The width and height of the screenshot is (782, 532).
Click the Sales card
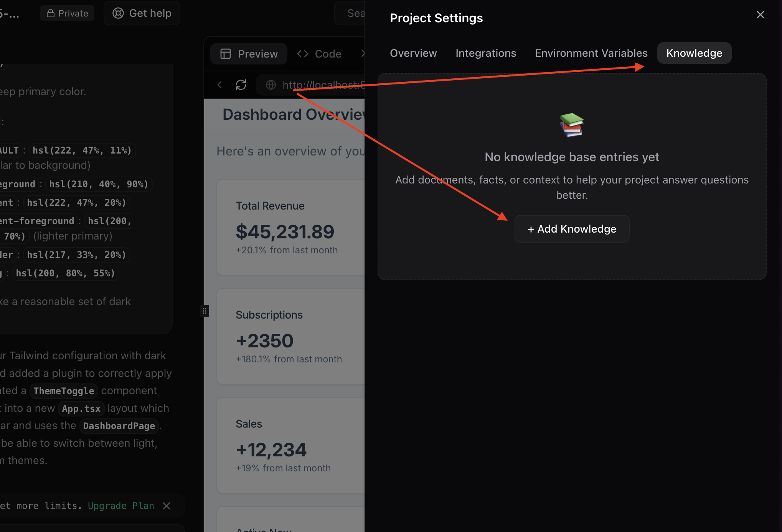click(x=291, y=445)
